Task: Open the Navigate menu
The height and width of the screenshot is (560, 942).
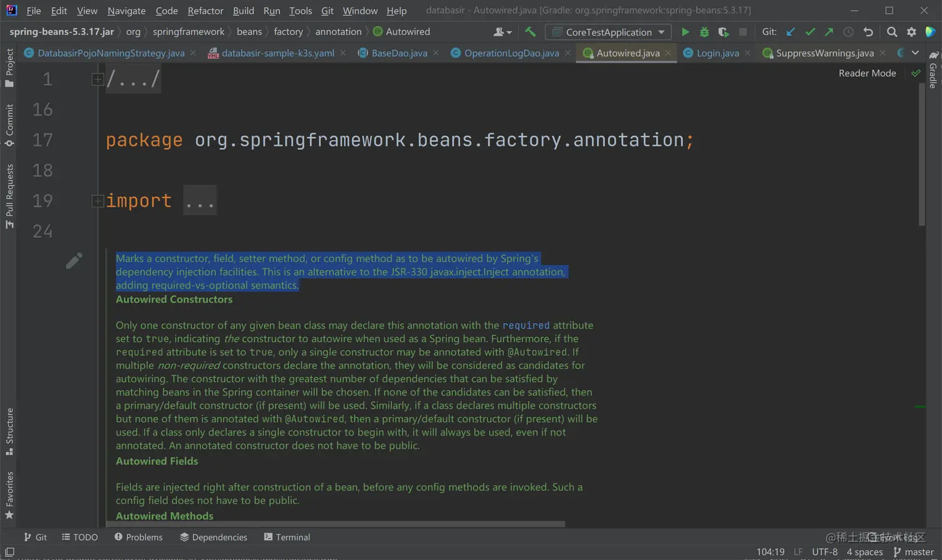Action: tap(126, 11)
